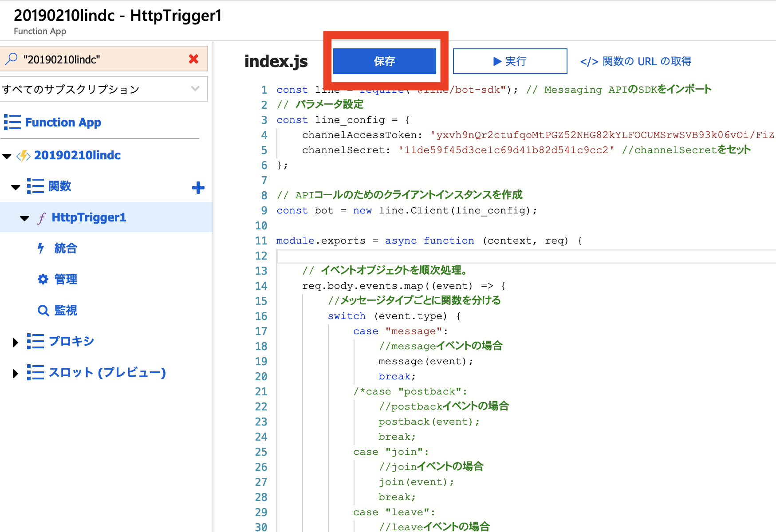
Task: Click the Function App list icon
Action: pyautogui.click(x=12, y=122)
